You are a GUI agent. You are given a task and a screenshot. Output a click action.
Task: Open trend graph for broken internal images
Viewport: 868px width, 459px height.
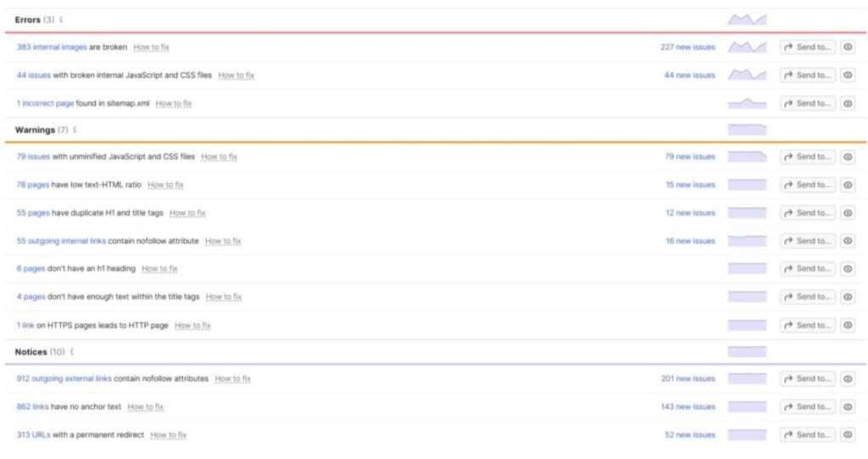click(x=747, y=48)
